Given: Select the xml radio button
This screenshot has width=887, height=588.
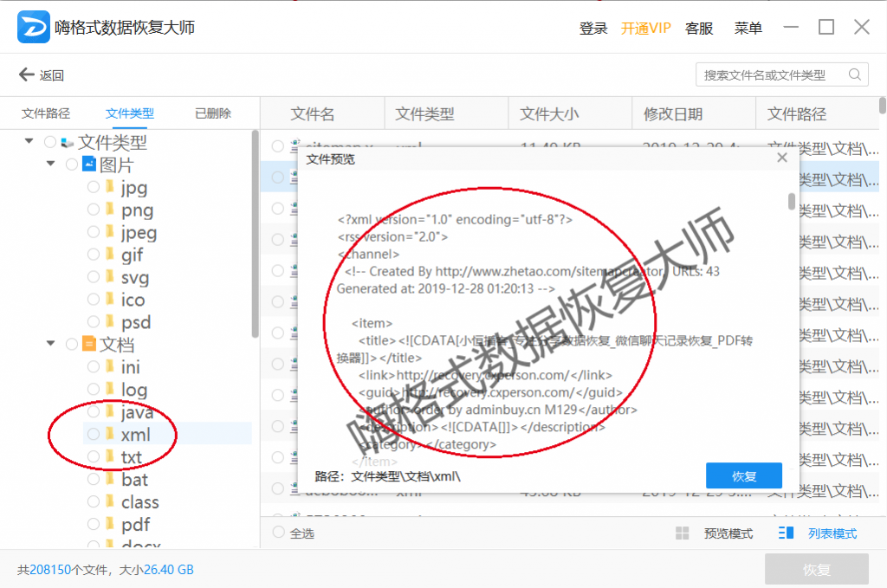Looking at the screenshot, I should pos(94,434).
